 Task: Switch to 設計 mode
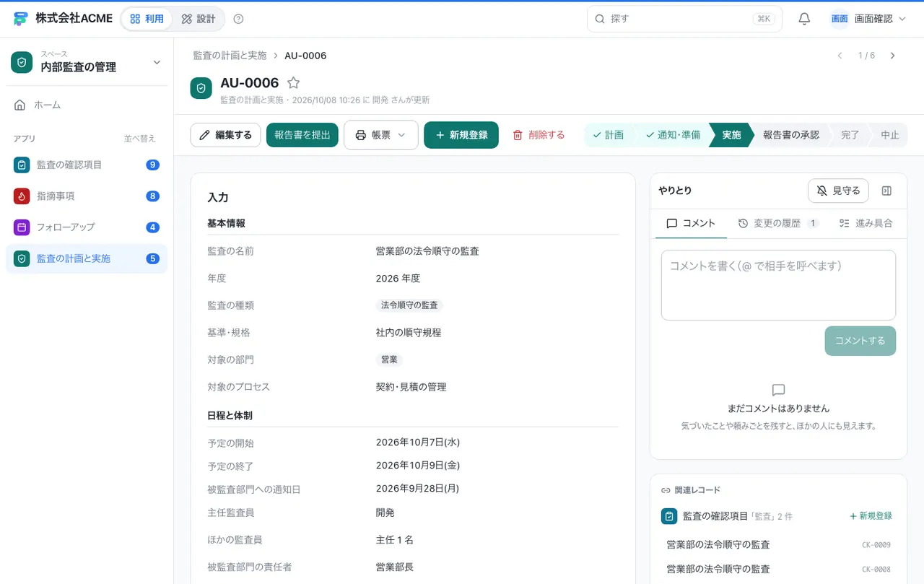[x=198, y=19]
